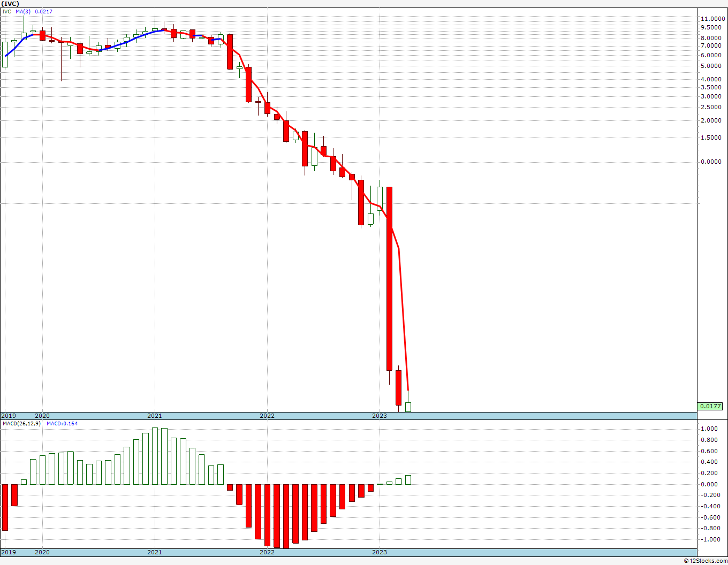Select the final hollow candlestick at chart's end
Screen dimensions: 728x565
click(x=408, y=407)
